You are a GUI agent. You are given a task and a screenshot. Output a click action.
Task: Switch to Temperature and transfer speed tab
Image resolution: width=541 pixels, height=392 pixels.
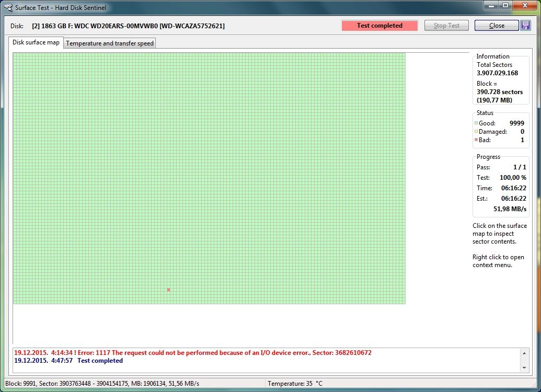[x=110, y=43]
